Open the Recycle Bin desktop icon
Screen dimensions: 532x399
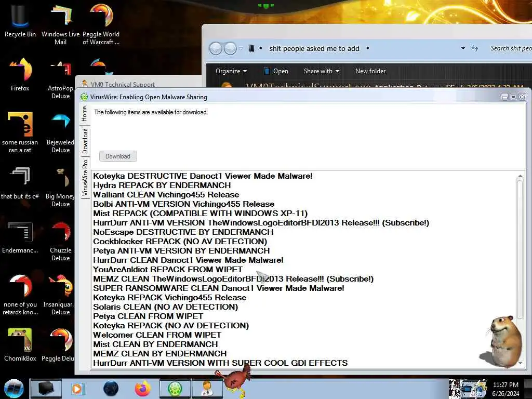coord(20,21)
